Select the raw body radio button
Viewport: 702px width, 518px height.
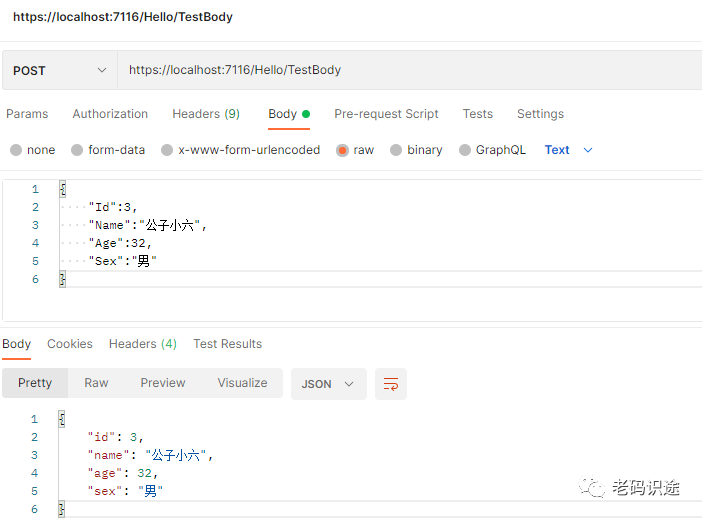(343, 150)
